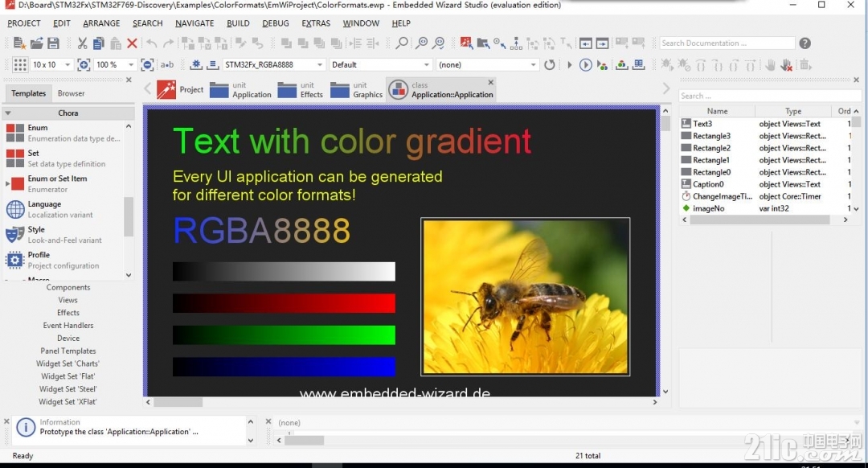868x468 pixels.
Task: Open the PROJECT menu
Action: tap(24, 23)
